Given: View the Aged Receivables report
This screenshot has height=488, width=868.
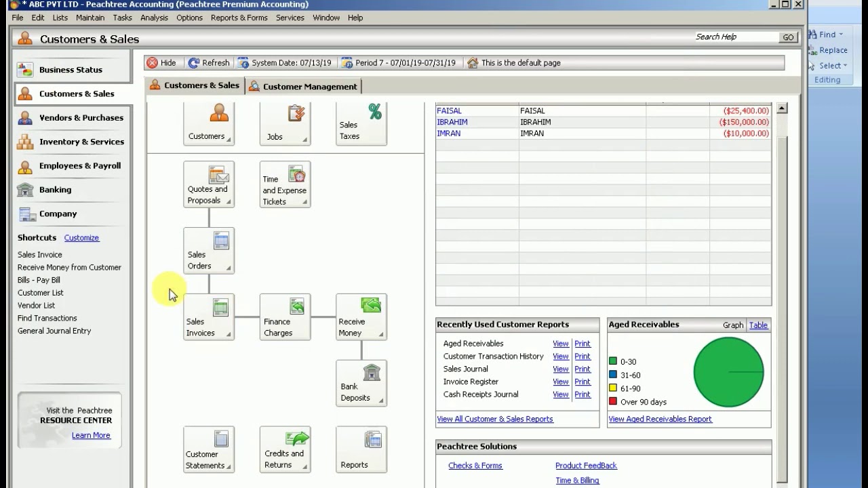Looking at the screenshot, I should (561, 344).
